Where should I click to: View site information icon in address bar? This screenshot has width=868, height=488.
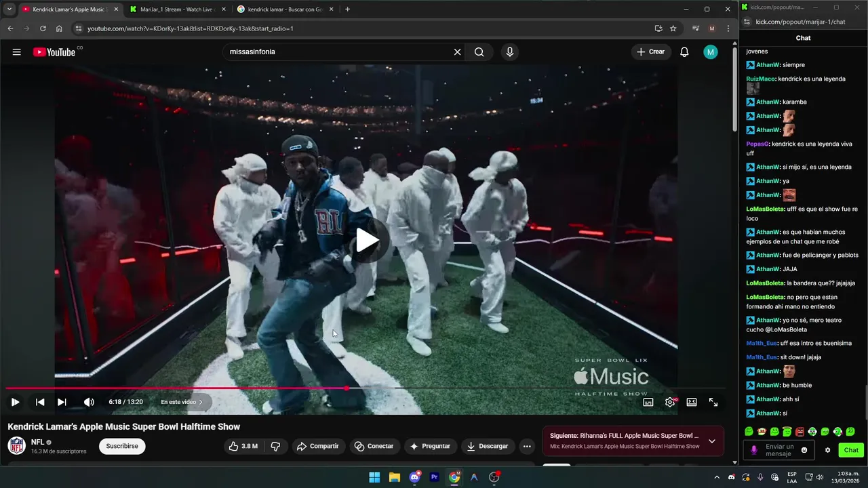pos(78,28)
